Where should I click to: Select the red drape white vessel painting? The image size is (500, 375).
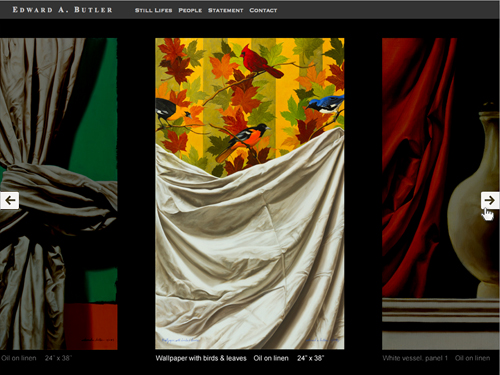click(441, 193)
